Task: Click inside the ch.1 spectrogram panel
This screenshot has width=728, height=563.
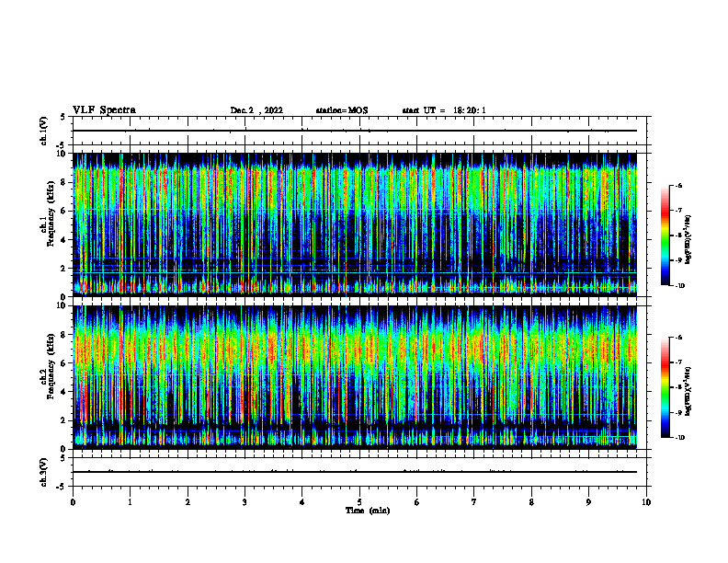Action: 354,224
